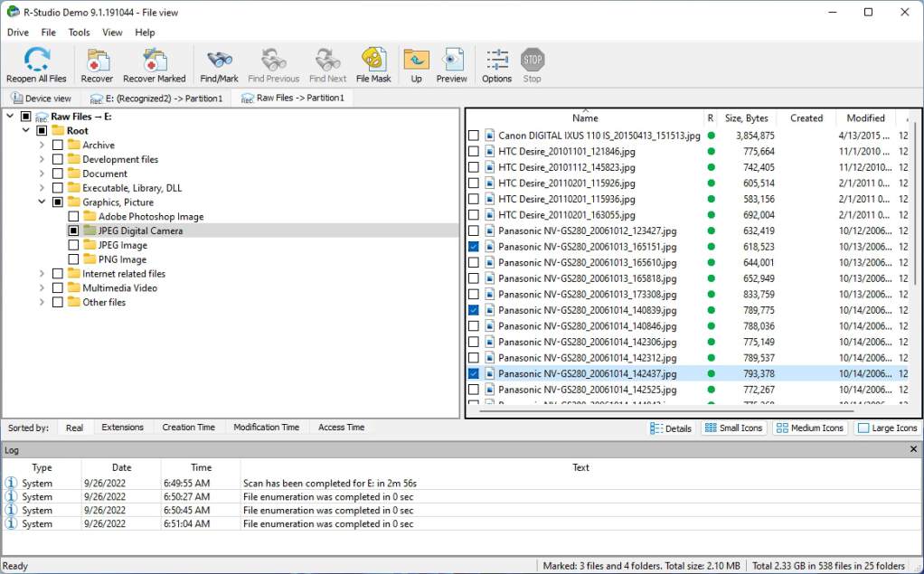Image resolution: width=924 pixels, height=574 pixels.
Task: Sort files by Extensions
Action: (123, 428)
